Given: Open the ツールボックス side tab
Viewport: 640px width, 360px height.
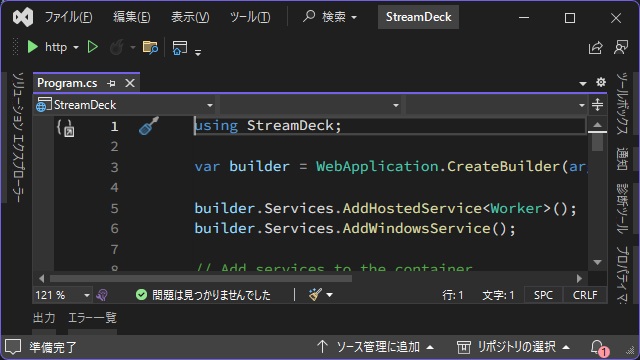Looking at the screenshot, I should click(x=622, y=104).
